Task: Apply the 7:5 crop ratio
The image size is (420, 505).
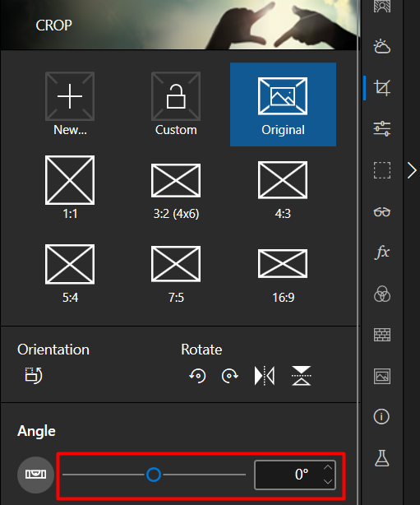Action: point(176,272)
